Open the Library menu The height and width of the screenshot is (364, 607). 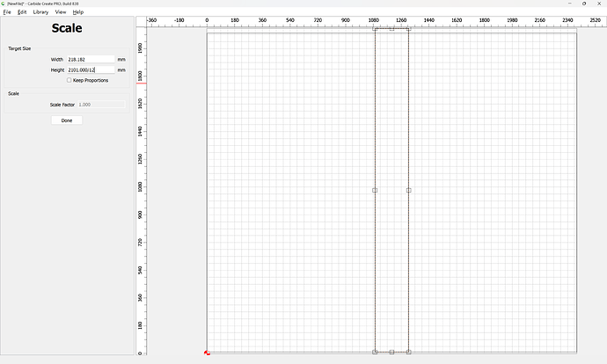tap(40, 12)
